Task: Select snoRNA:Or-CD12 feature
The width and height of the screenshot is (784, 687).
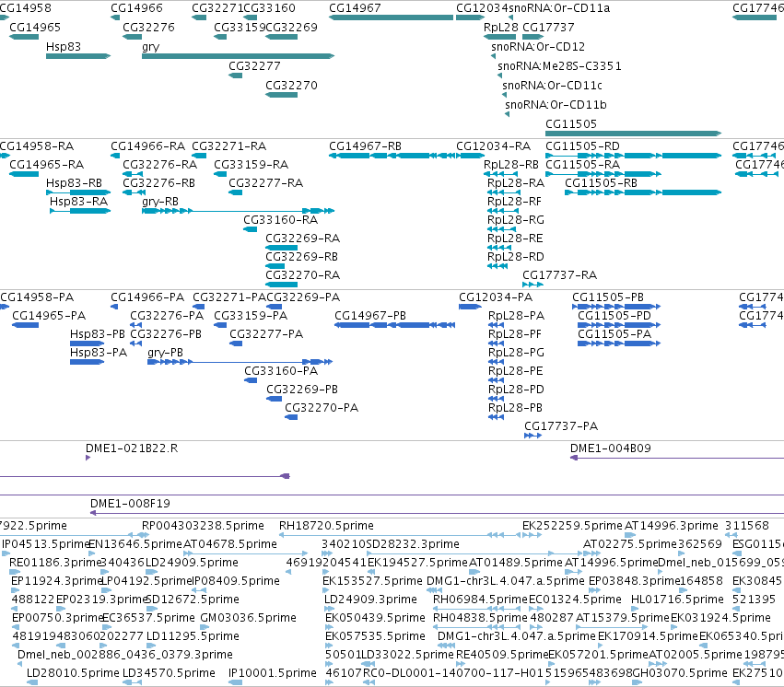Action: [x=494, y=56]
